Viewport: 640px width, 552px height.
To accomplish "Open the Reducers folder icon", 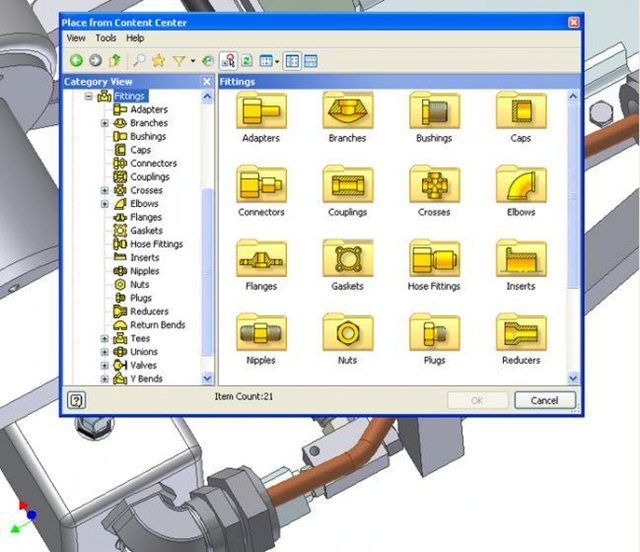I will (521, 332).
